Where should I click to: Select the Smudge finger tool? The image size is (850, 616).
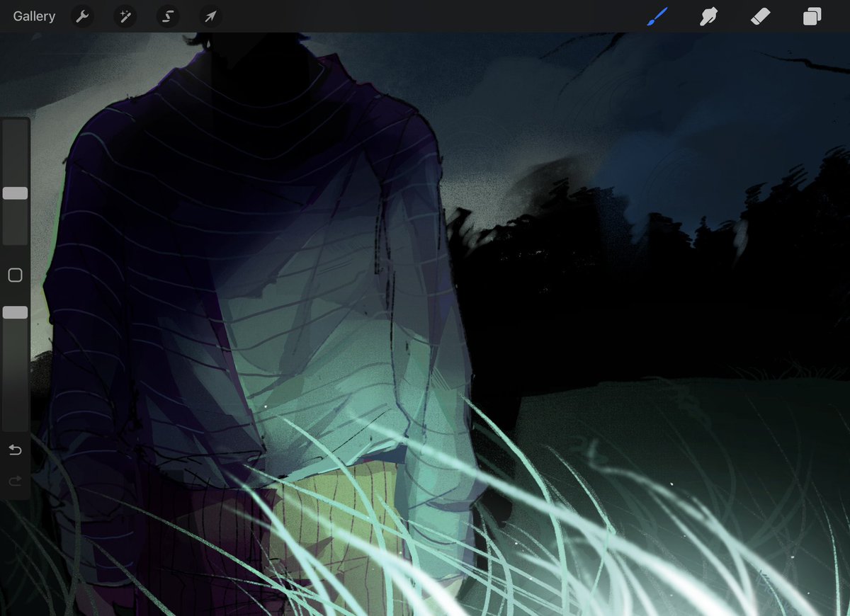[x=708, y=16]
